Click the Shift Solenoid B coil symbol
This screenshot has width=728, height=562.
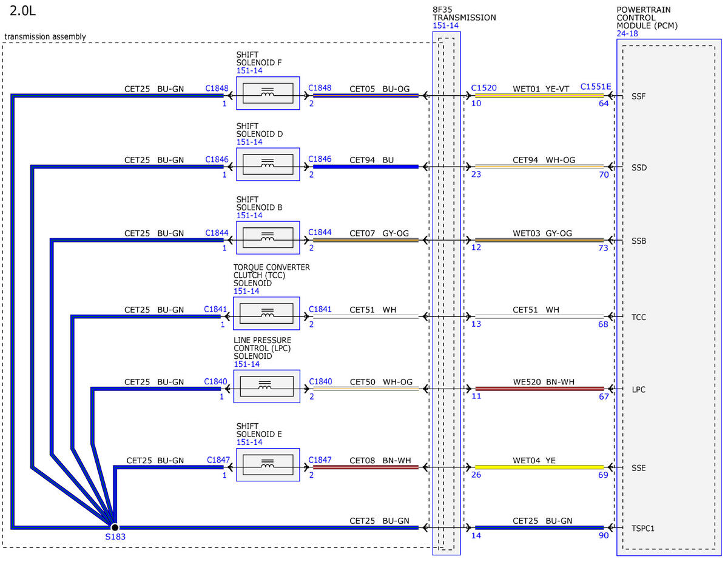point(268,238)
